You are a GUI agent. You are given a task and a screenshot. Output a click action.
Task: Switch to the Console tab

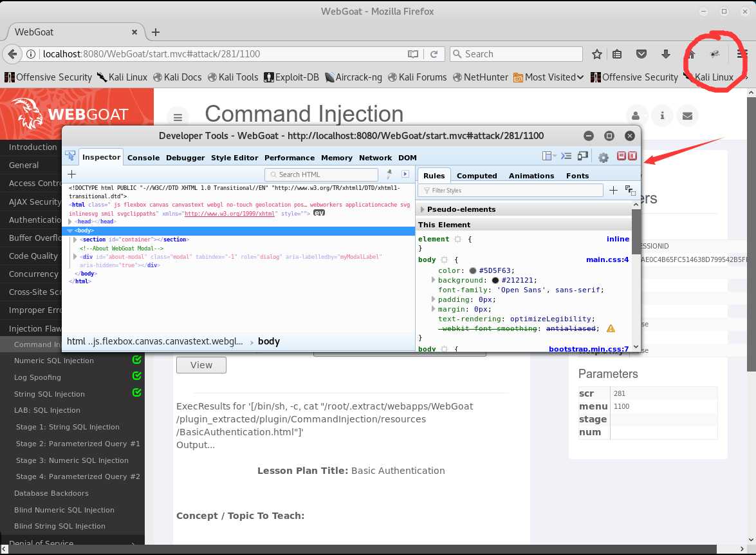(x=143, y=158)
